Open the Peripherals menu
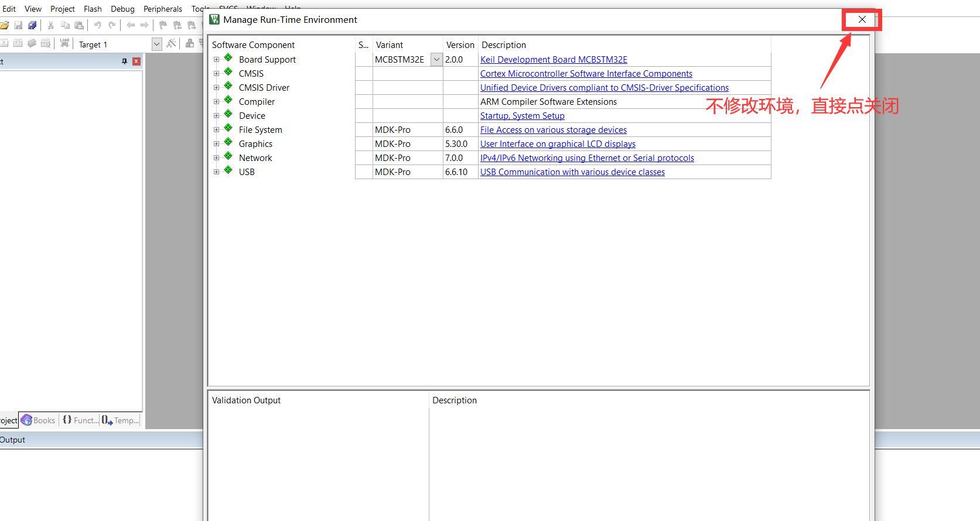The height and width of the screenshot is (521, 980). click(x=163, y=9)
